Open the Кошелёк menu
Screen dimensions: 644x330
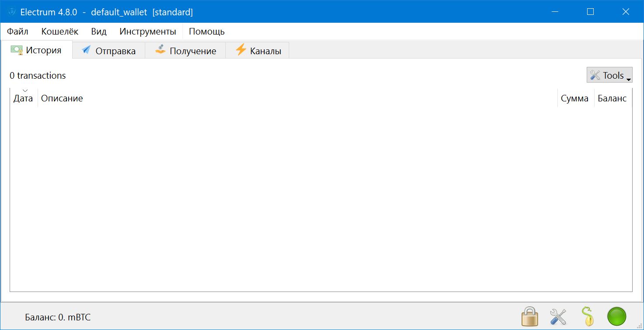coord(60,31)
